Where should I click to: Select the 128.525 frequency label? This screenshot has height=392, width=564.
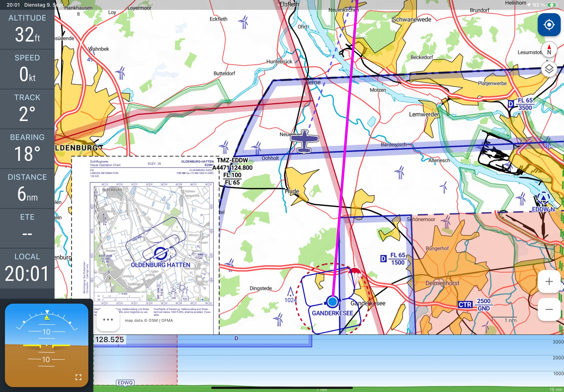coord(110,340)
